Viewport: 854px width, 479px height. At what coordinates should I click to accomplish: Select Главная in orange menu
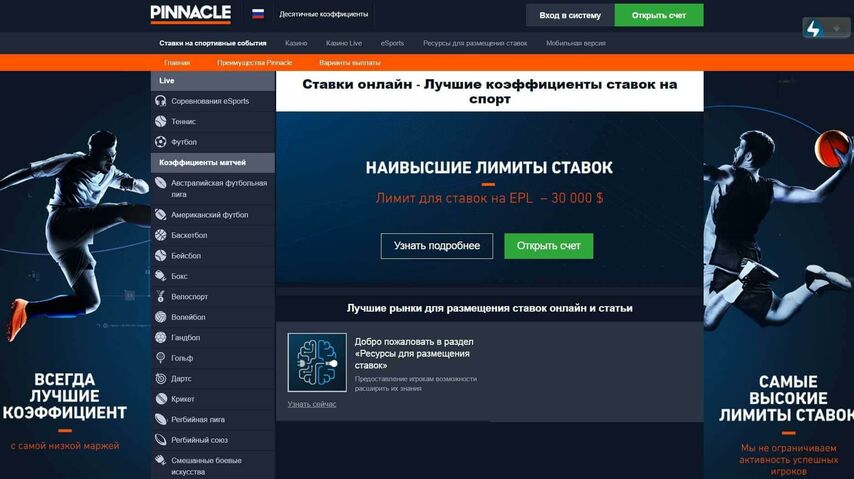pyautogui.click(x=177, y=63)
